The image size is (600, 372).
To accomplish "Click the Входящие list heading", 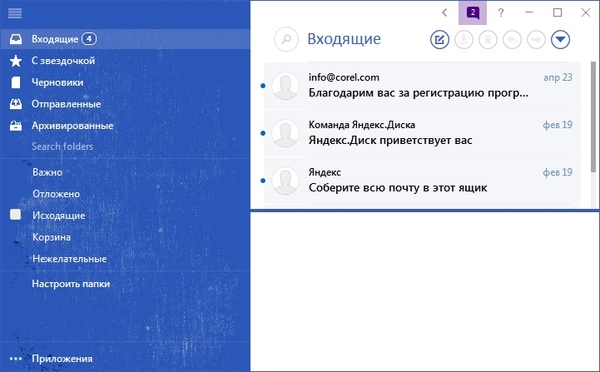I will coord(344,39).
